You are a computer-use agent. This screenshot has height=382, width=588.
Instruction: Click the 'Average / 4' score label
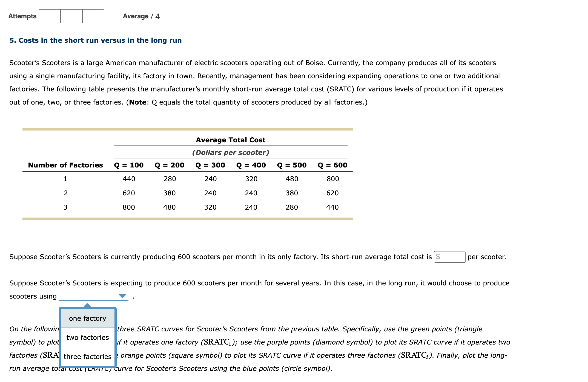pos(141,16)
